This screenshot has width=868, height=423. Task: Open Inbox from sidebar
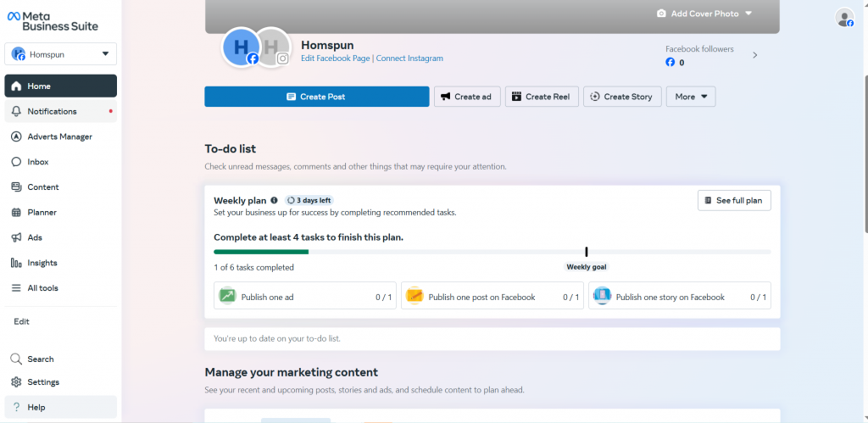(61, 162)
